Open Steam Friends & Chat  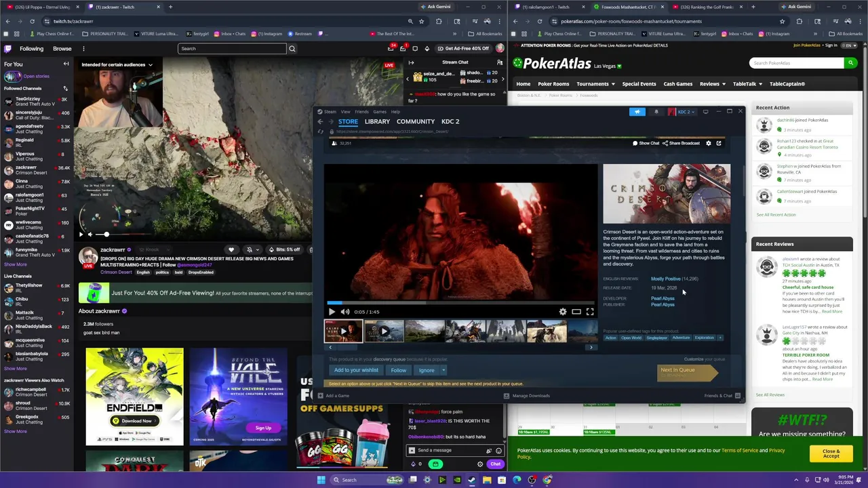pyautogui.click(x=722, y=396)
